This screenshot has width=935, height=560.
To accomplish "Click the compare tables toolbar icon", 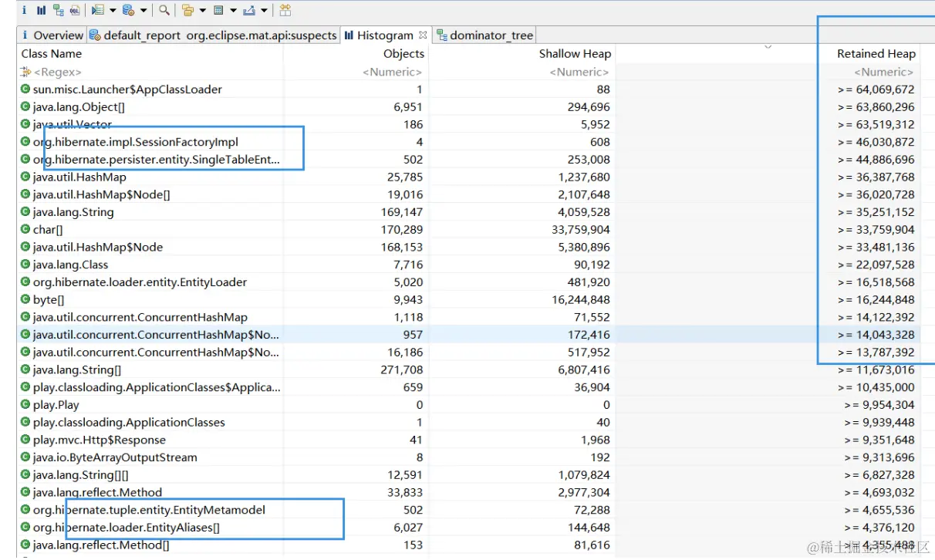I will 285,11.
